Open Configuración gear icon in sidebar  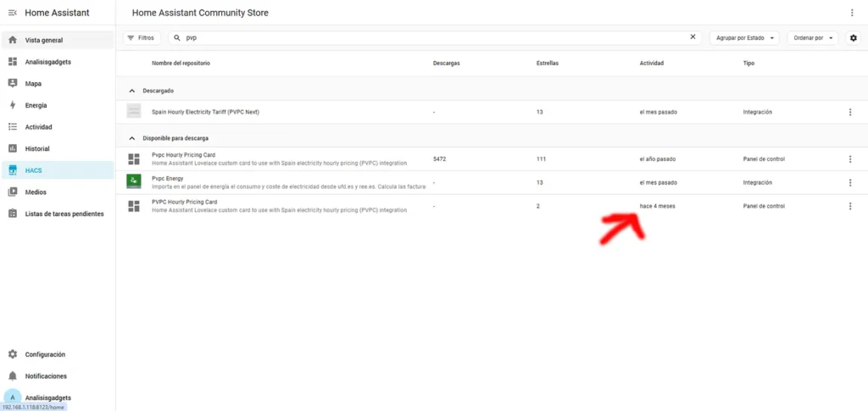(x=13, y=354)
